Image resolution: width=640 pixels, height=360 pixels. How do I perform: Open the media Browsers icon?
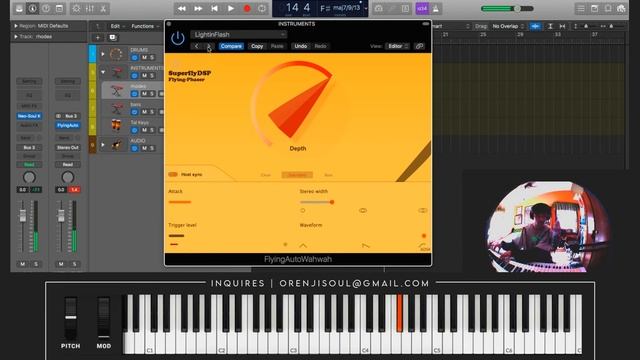click(621, 9)
